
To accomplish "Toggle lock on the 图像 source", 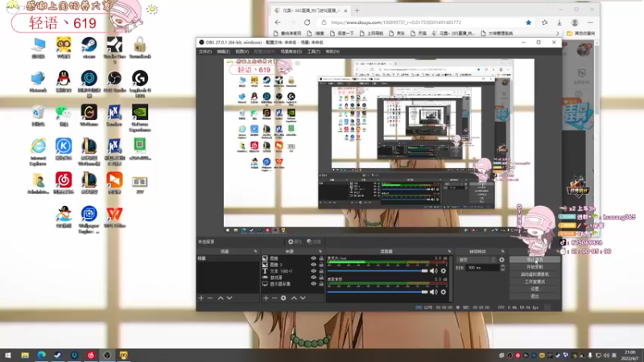I will [321, 258].
